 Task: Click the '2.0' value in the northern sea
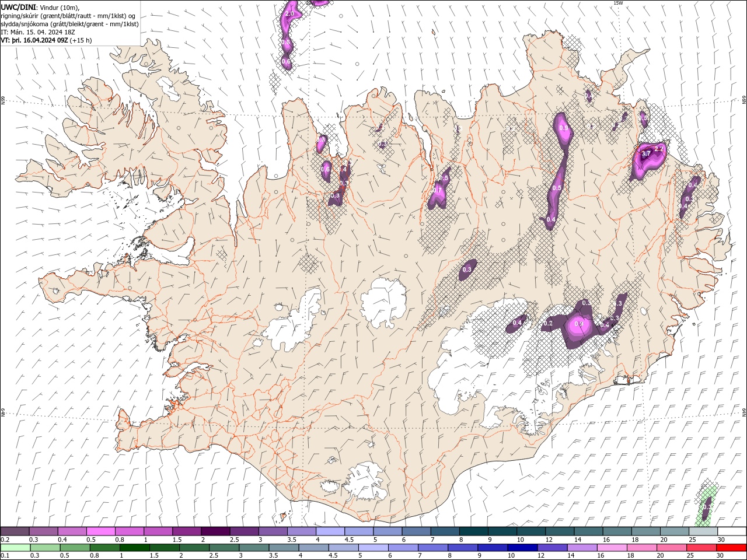pos(289,13)
